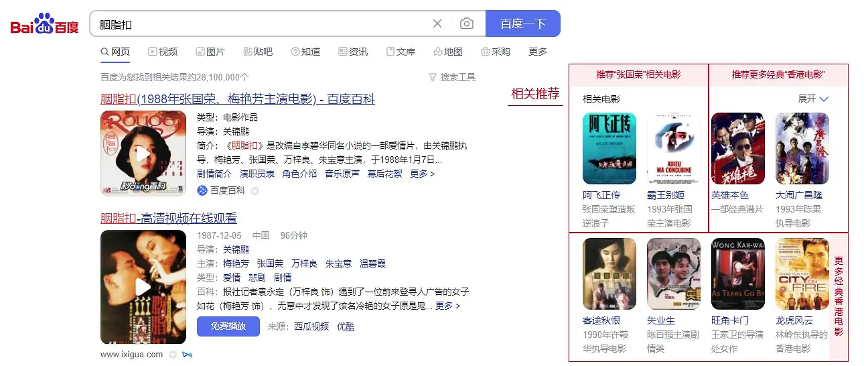Clear the search box with X icon
The height and width of the screenshot is (366, 868).
point(437,23)
